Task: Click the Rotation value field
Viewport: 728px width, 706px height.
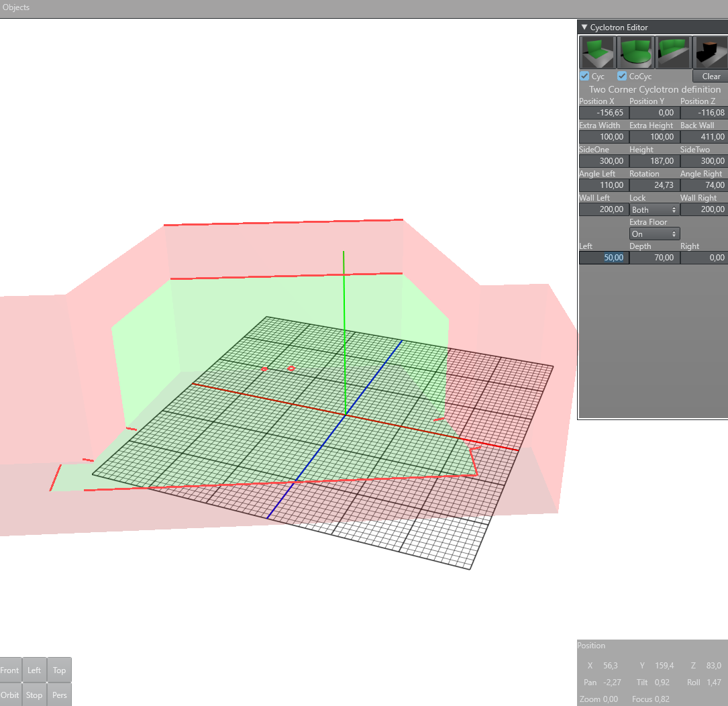Action: (654, 185)
